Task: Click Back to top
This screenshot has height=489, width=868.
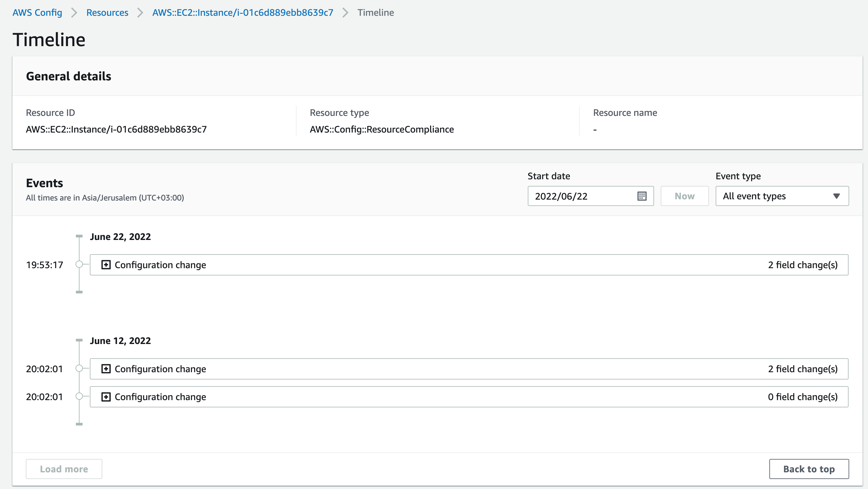Action: pyautogui.click(x=809, y=469)
